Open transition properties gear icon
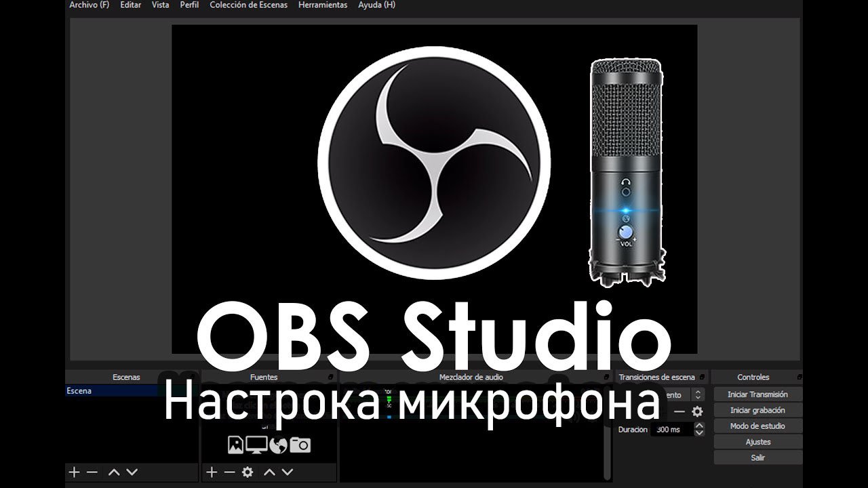868x488 pixels. 697,411
